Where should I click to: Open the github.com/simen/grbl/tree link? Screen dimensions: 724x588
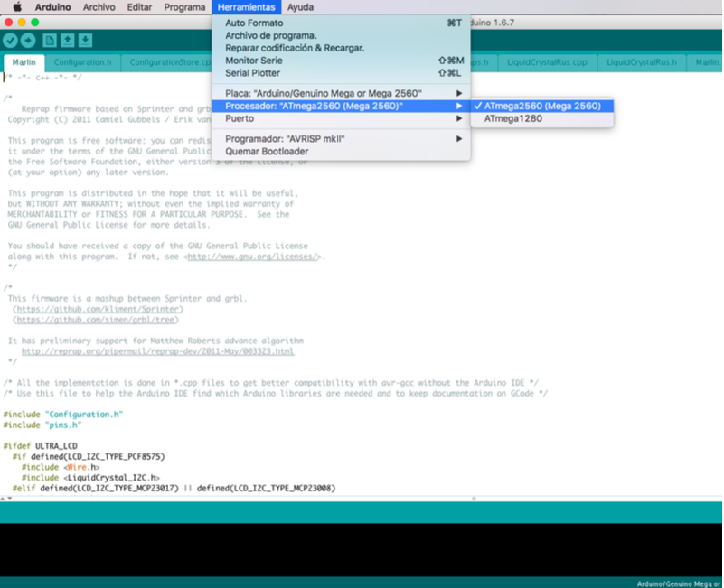pos(95,320)
